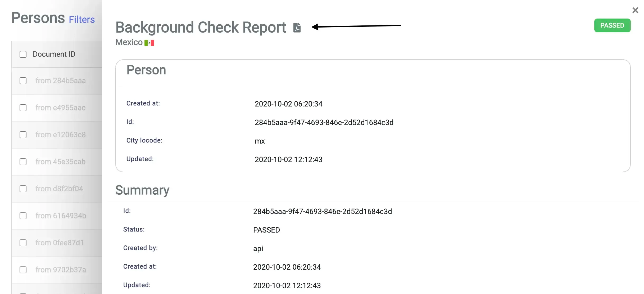Screen dimensions: 644x294
Task: Open the person entry from 284b5aaa
Action: point(61,81)
